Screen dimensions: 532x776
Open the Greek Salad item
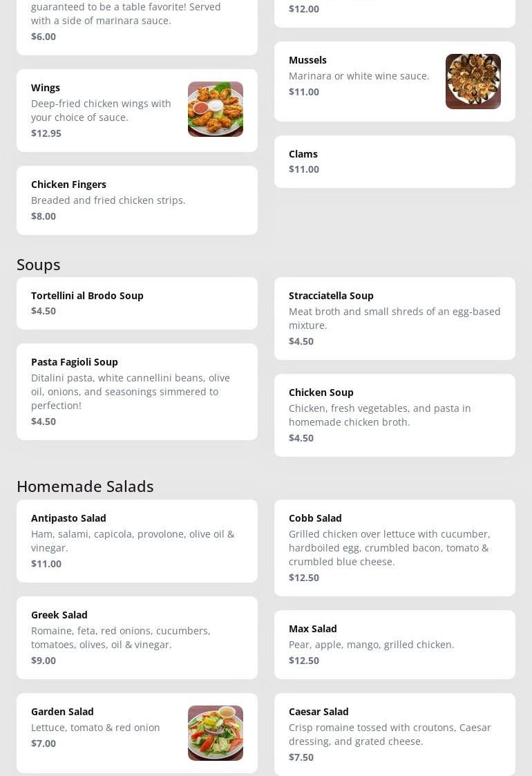coord(137,638)
